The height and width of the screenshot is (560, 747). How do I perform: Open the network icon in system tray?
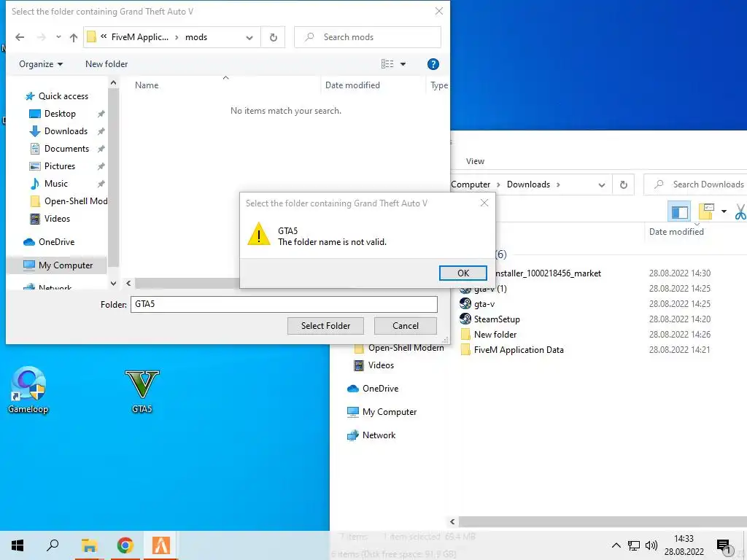[x=634, y=545]
